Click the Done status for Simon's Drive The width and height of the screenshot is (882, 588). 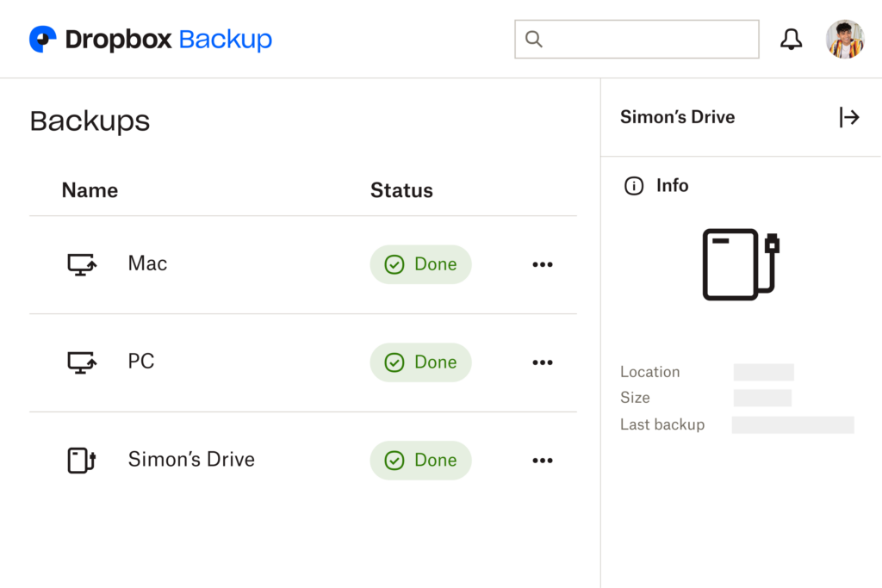(421, 461)
